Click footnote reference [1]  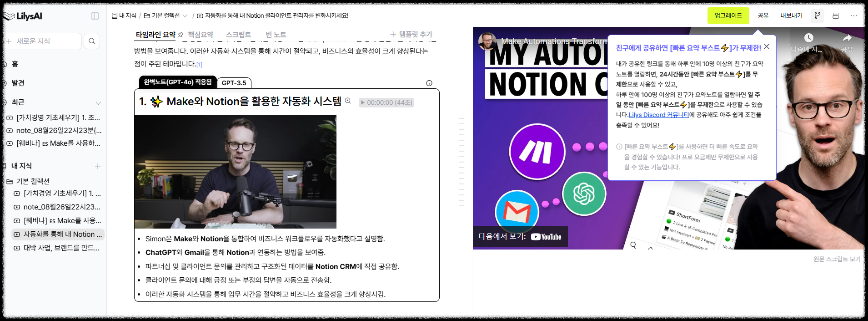[x=199, y=65]
